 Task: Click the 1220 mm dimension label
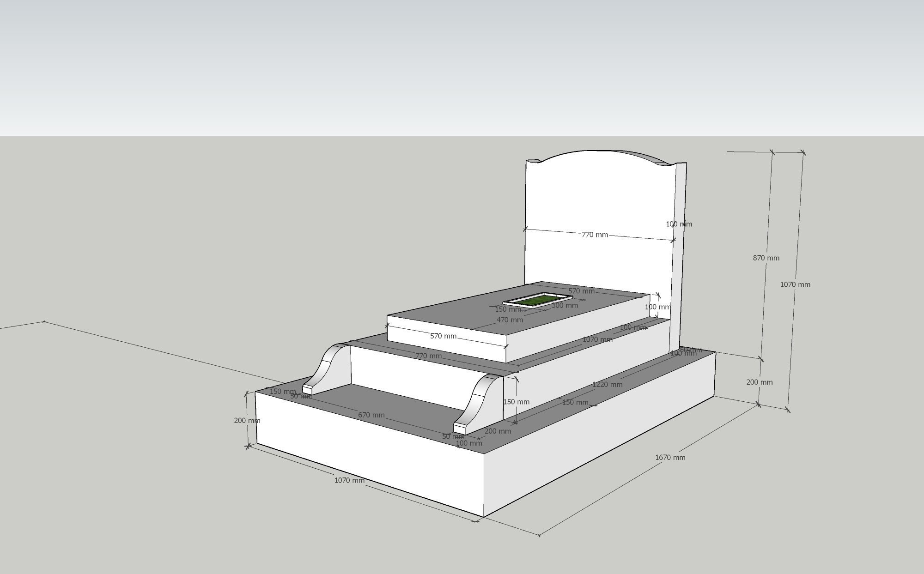607,384
